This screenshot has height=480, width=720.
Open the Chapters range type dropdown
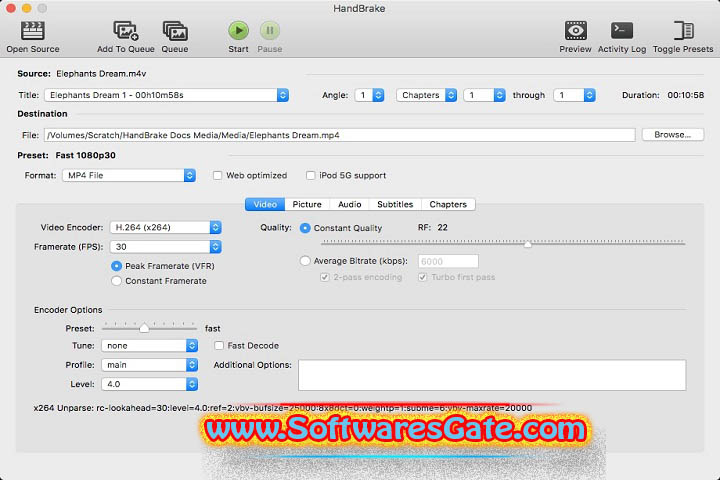coord(426,95)
